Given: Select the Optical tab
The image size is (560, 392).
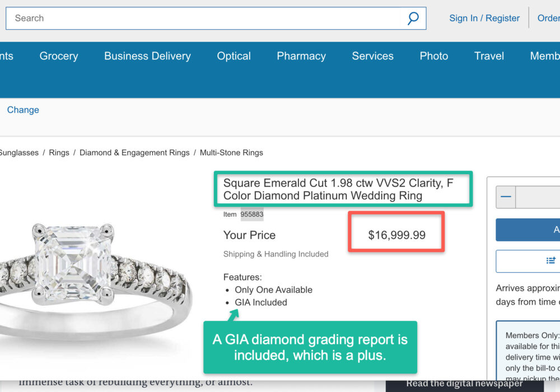Looking at the screenshot, I should 234,56.
